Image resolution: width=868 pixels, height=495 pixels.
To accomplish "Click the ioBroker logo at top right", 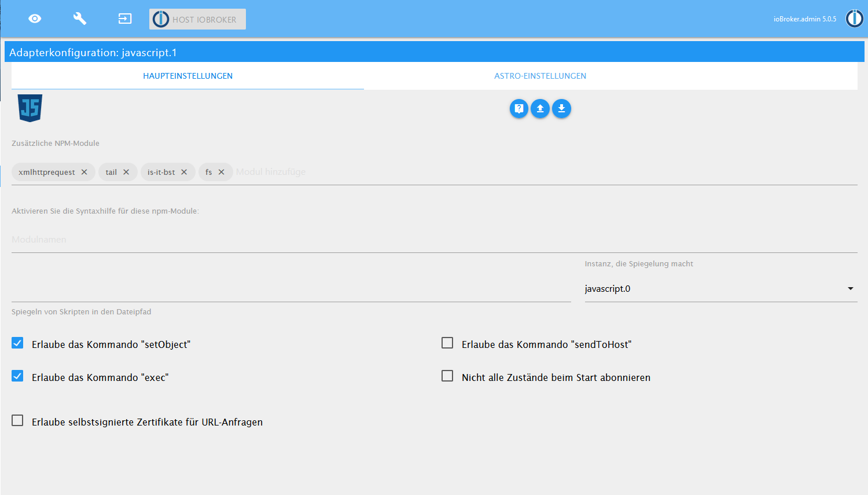I will point(855,19).
